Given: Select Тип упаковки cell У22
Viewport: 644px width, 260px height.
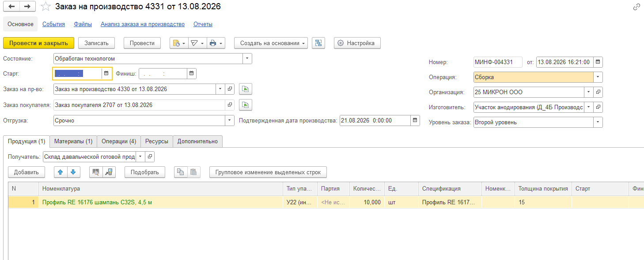Looking at the screenshot, I should click(300, 202).
